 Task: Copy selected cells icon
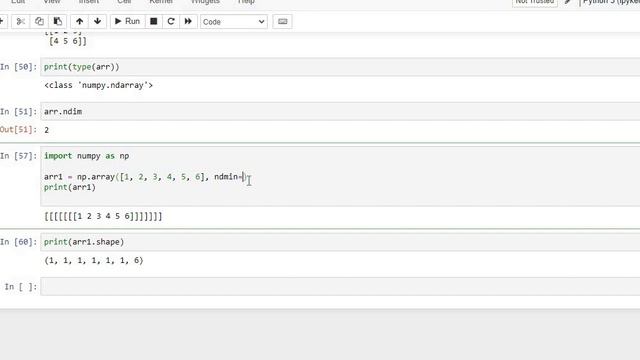[x=39, y=21]
